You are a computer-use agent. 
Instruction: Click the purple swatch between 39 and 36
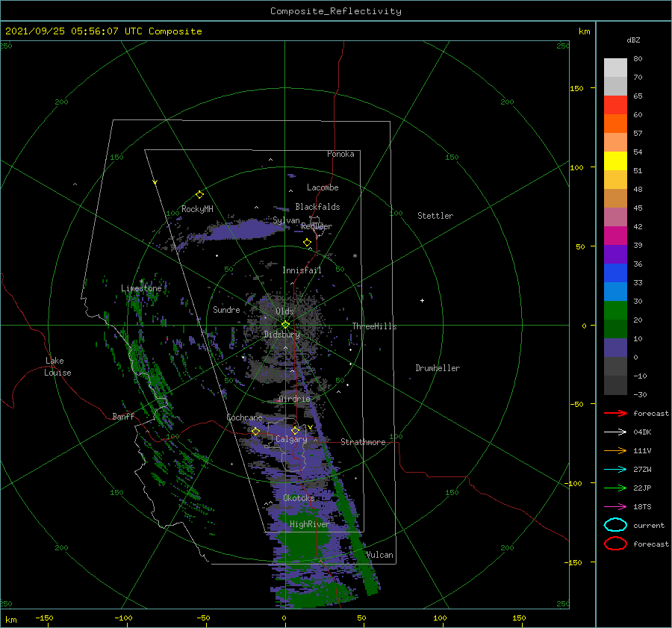tap(615, 254)
